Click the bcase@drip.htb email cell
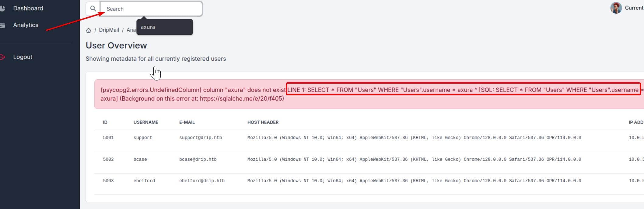 pyautogui.click(x=198, y=159)
